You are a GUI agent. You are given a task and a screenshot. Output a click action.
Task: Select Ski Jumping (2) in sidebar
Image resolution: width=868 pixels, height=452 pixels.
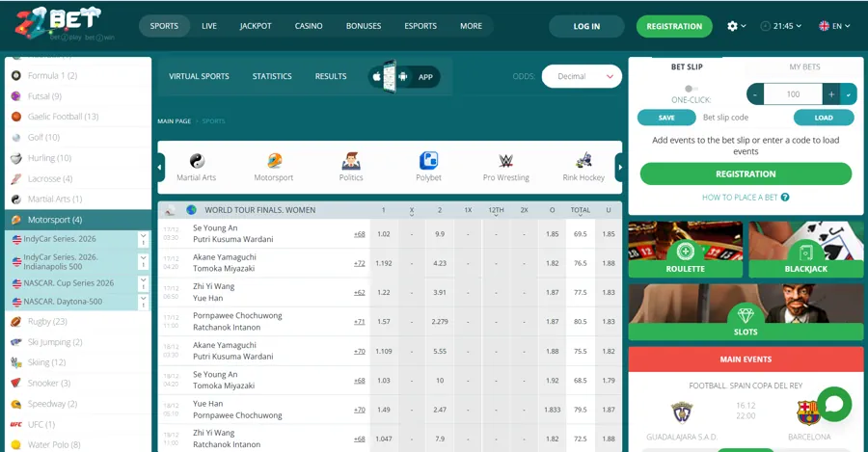[x=77, y=342]
